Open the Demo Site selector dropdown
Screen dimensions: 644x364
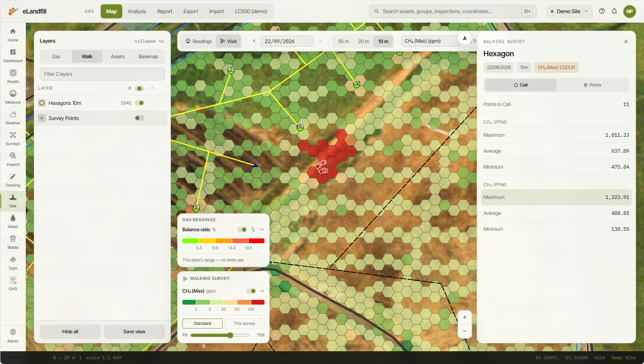pos(569,11)
